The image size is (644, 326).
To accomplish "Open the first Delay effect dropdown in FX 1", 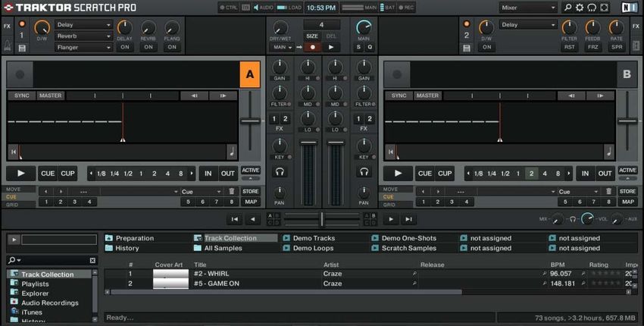I will point(83,25).
